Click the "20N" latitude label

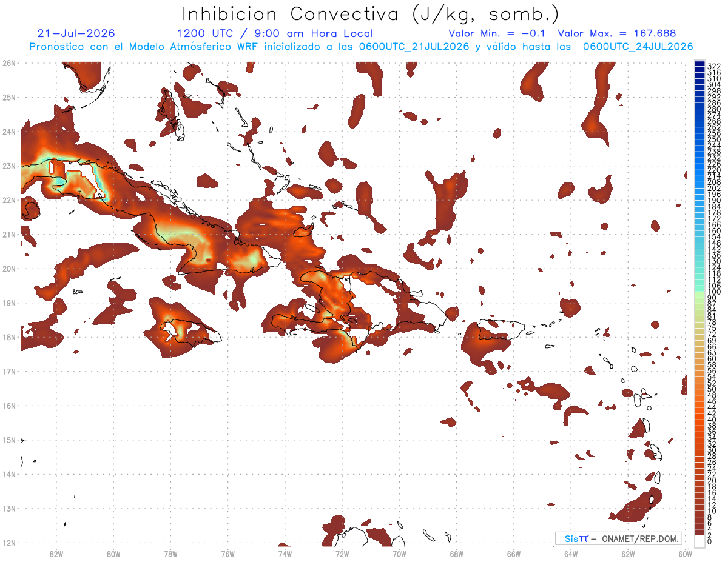(x=9, y=269)
